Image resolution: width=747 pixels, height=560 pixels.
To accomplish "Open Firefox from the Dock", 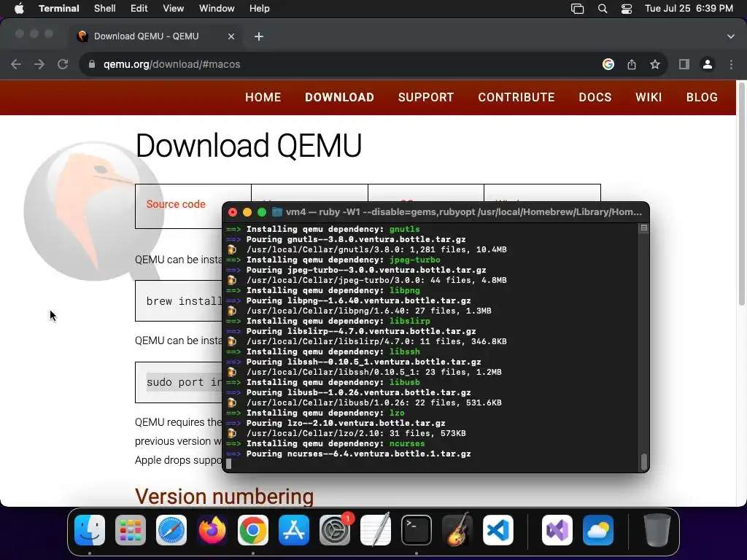I will click(212, 530).
